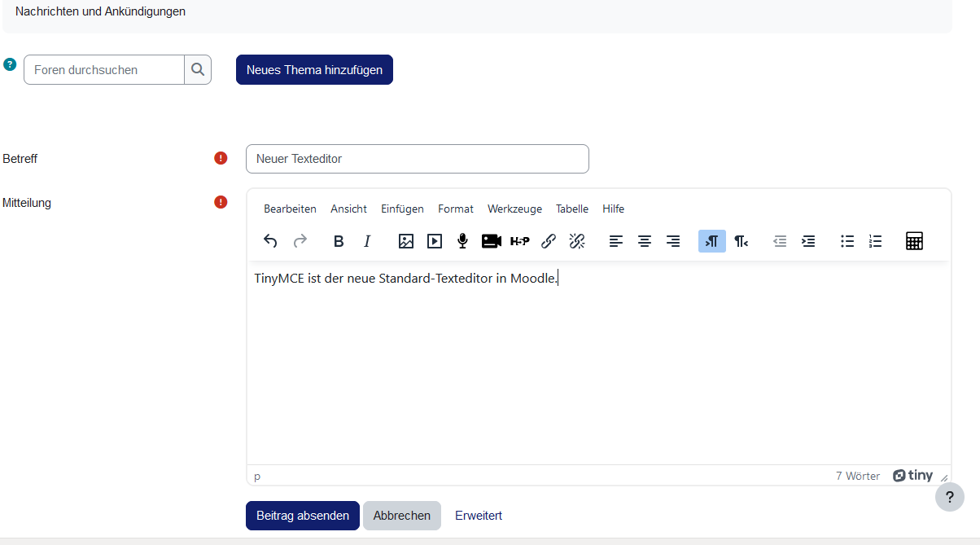Toggle left-to-right text direction

coord(712,241)
